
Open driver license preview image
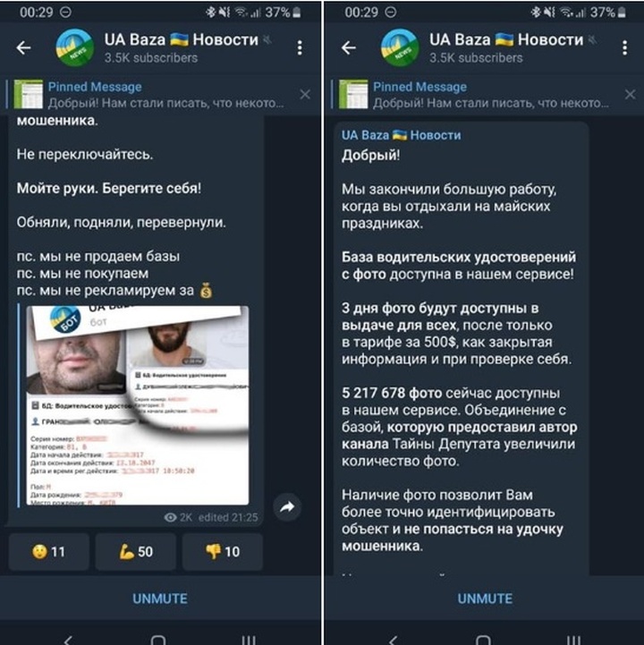pos(138,405)
